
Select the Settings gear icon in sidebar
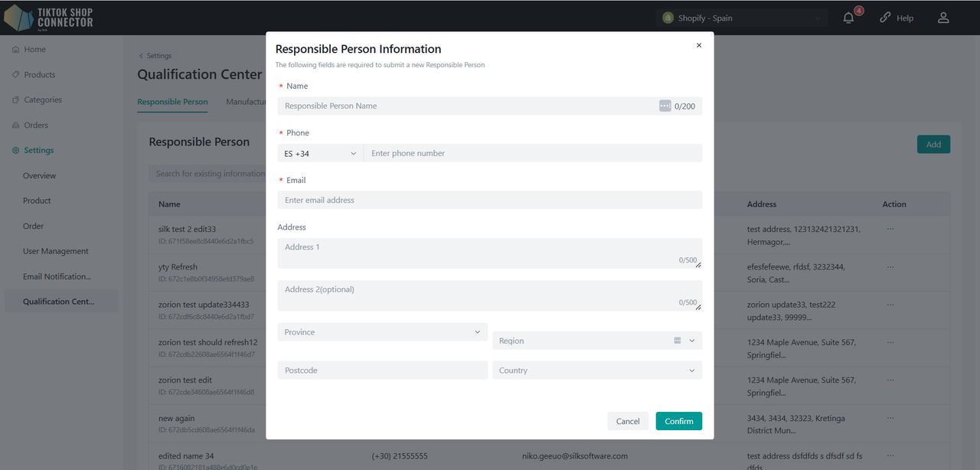[15, 150]
